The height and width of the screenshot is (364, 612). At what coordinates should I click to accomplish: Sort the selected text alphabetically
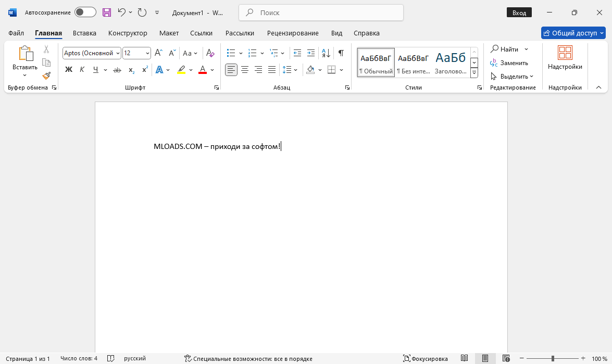(x=326, y=53)
